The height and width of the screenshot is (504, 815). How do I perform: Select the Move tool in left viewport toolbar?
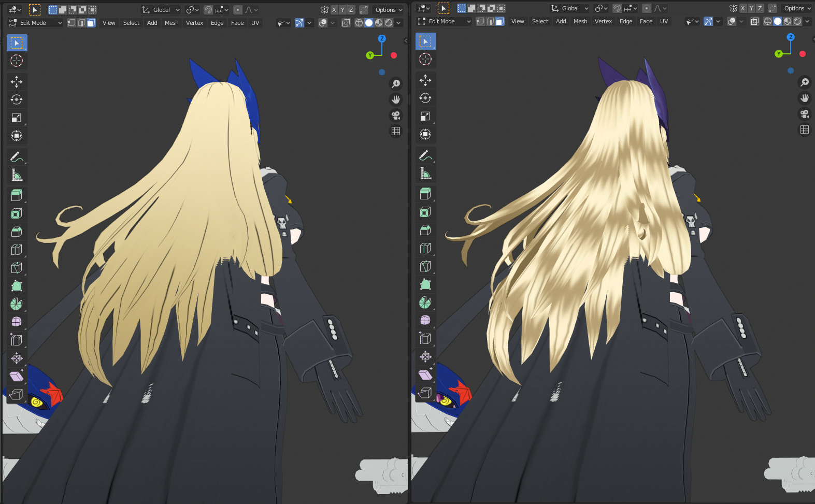pyautogui.click(x=17, y=81)
